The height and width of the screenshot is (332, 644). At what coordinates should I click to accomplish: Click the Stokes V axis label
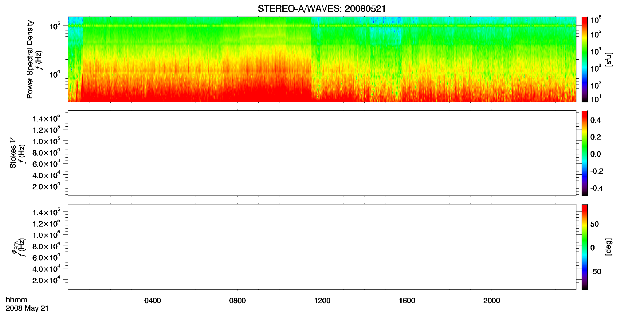pos(13,153)
